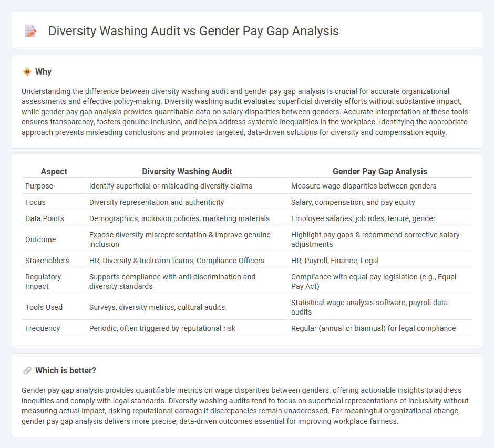Click the Why paragraph starting 'Understanding the difference'
Viewport: 494px width, 448px height.
pyautogui.click(x=245, y=112)
